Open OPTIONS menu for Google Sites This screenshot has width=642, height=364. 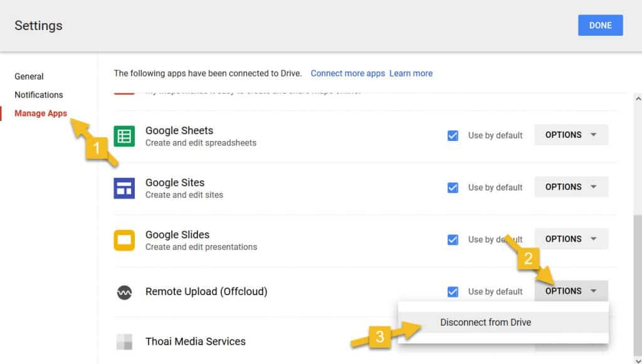click(x=571, y=186)
